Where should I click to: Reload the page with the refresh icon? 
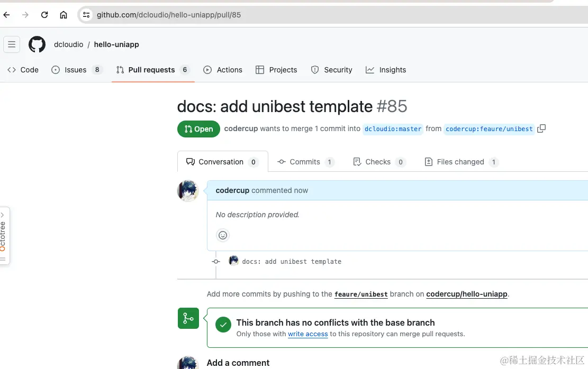tap(44, 15)
